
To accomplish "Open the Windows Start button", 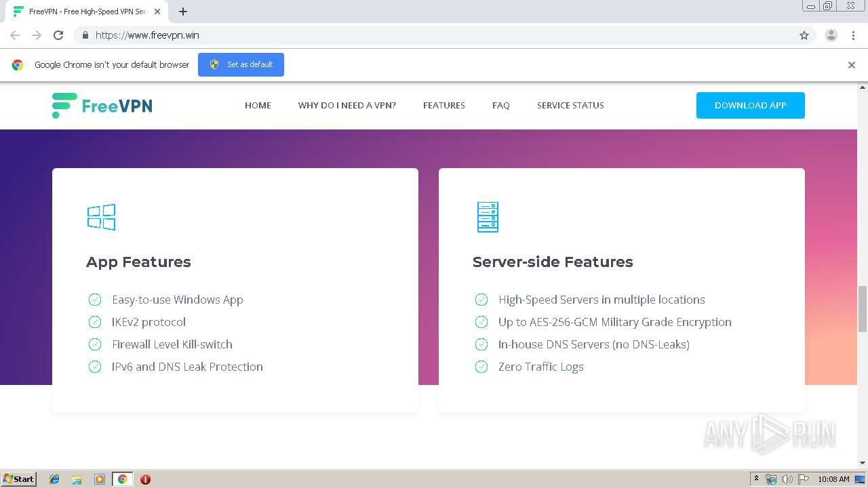I will point(19,479).
